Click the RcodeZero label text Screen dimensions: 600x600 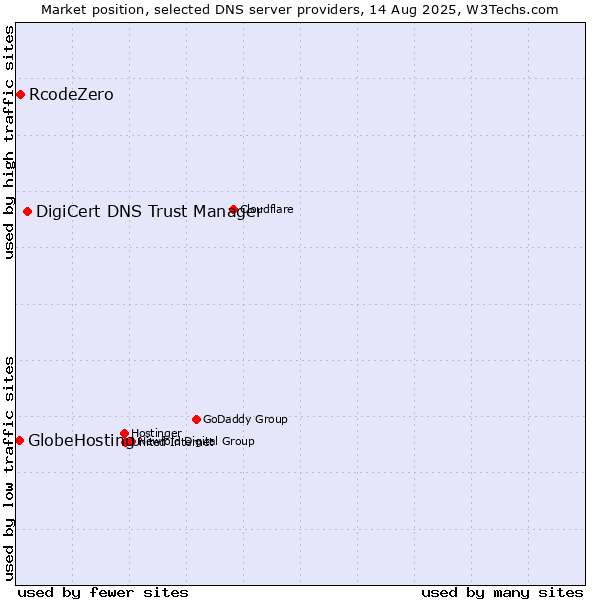(71, 95)
